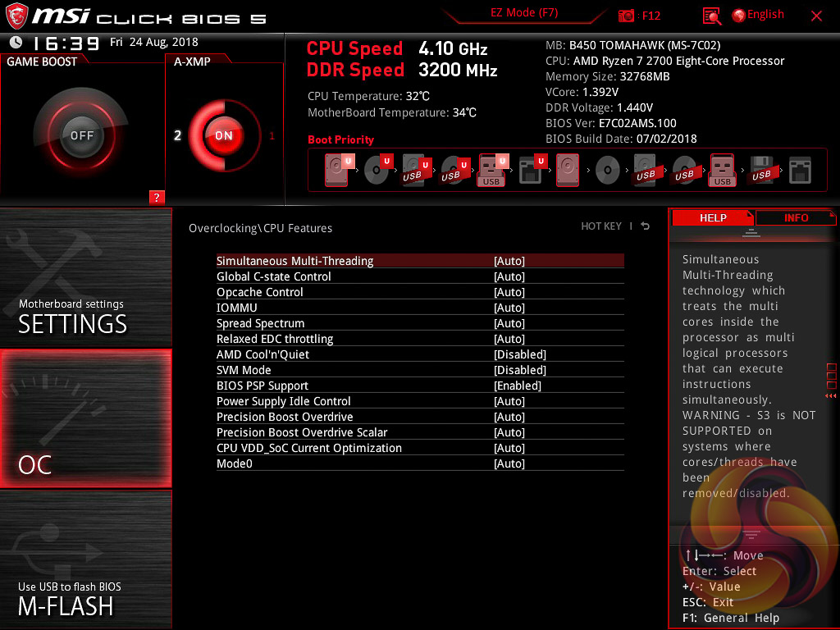Select the Relaxed EDC throttling row
This screenshot has height=630, width=840.
420,339
